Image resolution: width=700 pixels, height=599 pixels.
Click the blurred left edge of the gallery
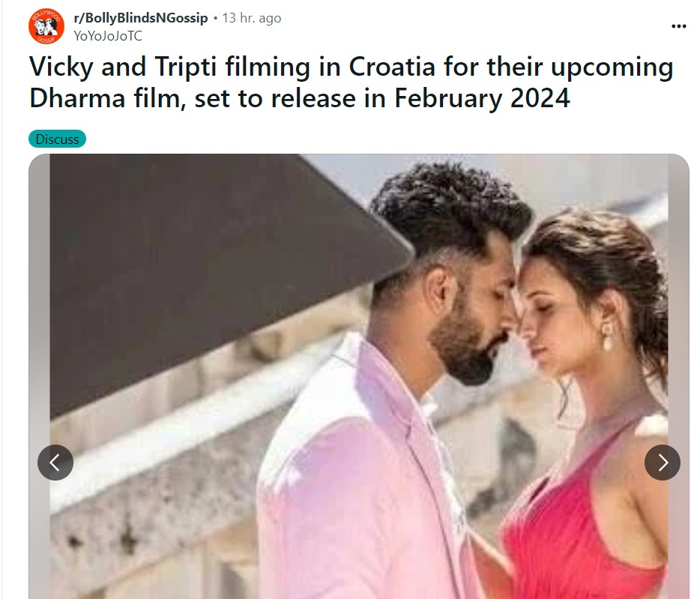pyautogui.click(x=39, y=313)
